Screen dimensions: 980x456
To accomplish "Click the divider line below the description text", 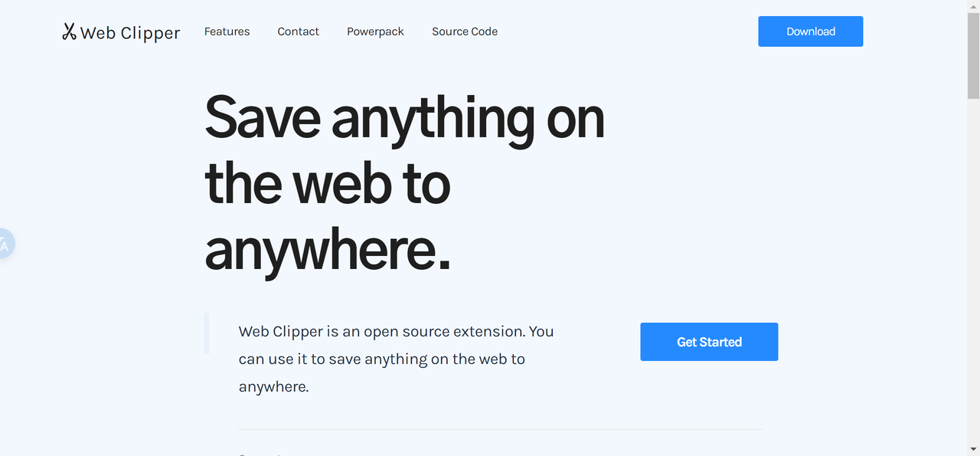I will 500,429.
